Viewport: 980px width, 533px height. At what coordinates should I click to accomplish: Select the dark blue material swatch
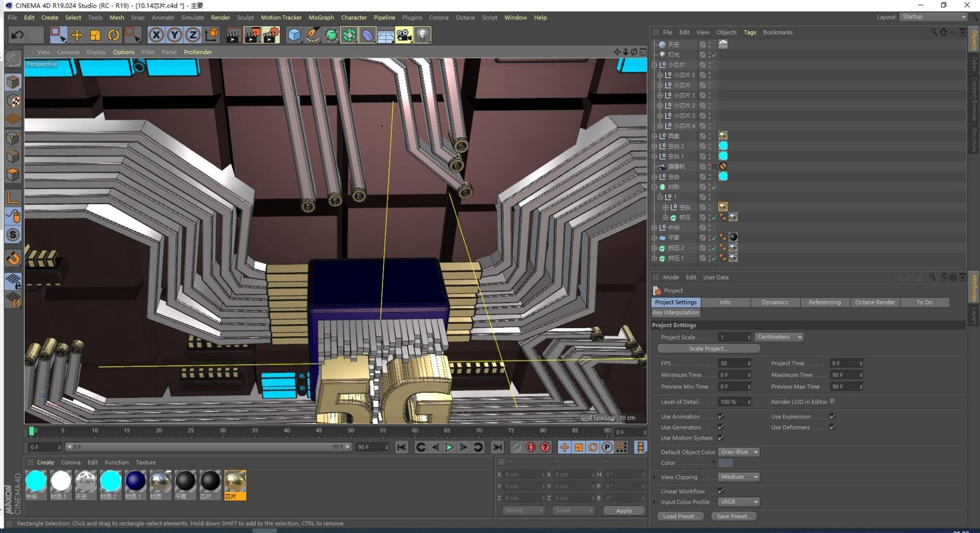pyautogui.click(x=135, y=481)
